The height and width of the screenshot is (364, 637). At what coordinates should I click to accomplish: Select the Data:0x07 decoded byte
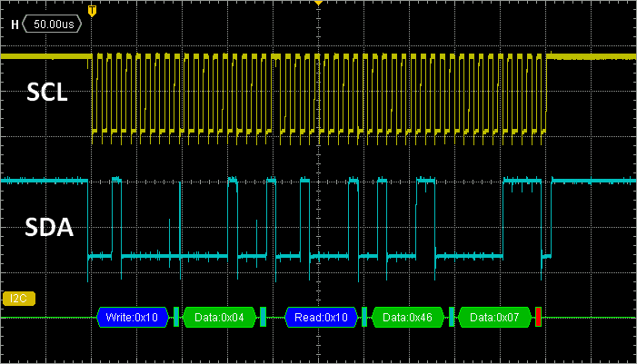click(x=494, y=318)
